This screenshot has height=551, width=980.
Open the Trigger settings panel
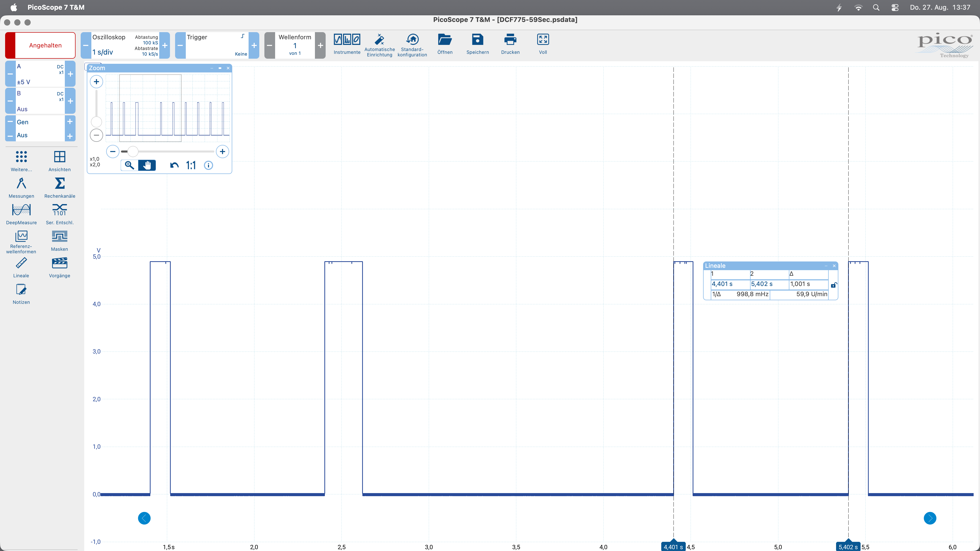coord(217,45)
